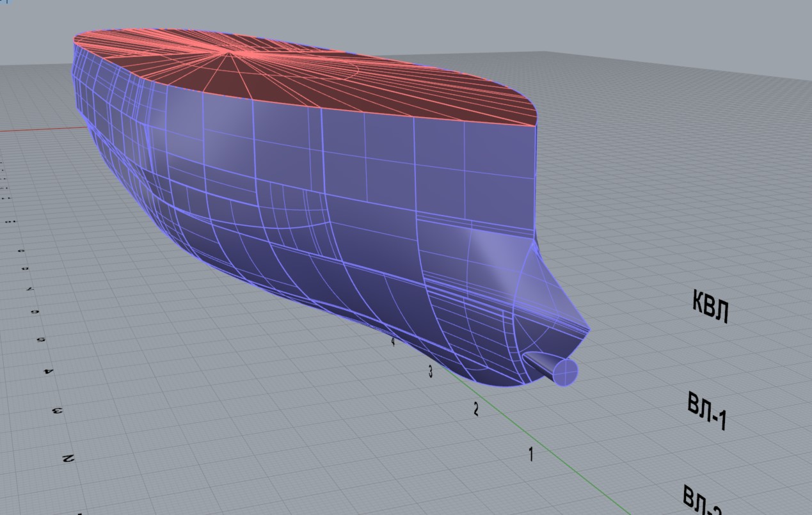Screen dimensions: 812x515
Task: Select mirrored number 7 on left grid
Action: pyautogui.click(x=30, y=289)
